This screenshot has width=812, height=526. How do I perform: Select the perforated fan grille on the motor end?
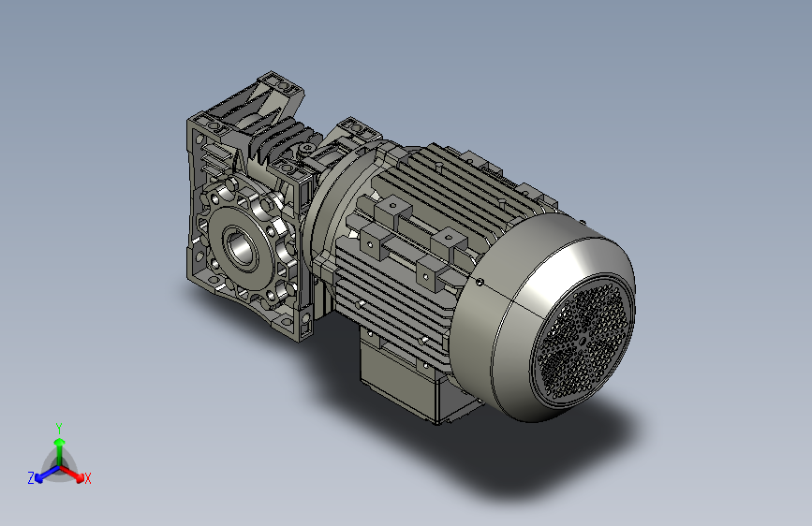[583, 341]
